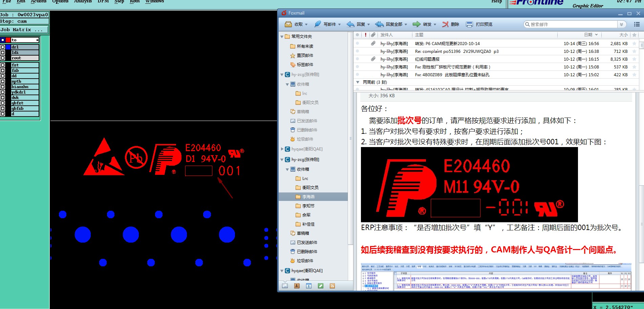Expand the search options chevron in search box

pyautogui.click(x=621, y=24)
